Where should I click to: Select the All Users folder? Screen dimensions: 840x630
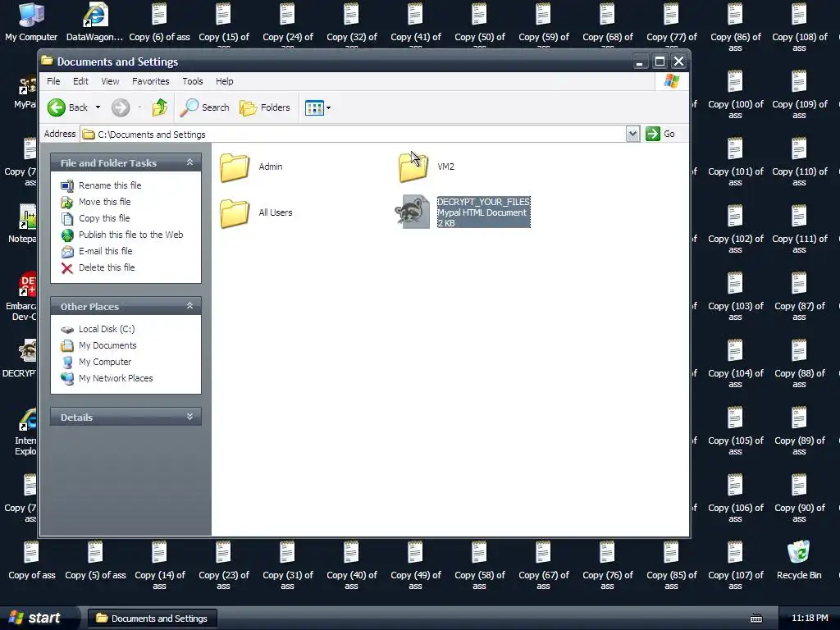pos(235,212)
